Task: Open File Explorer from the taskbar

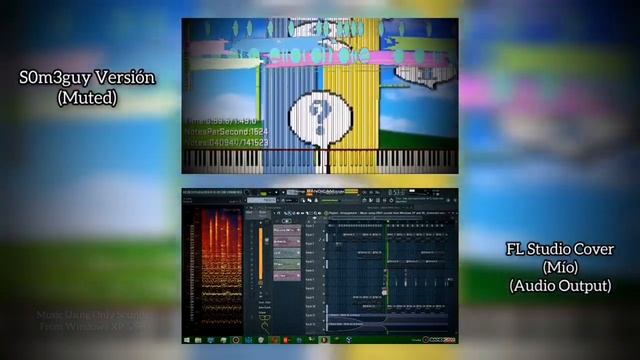Action: point(198,340)
